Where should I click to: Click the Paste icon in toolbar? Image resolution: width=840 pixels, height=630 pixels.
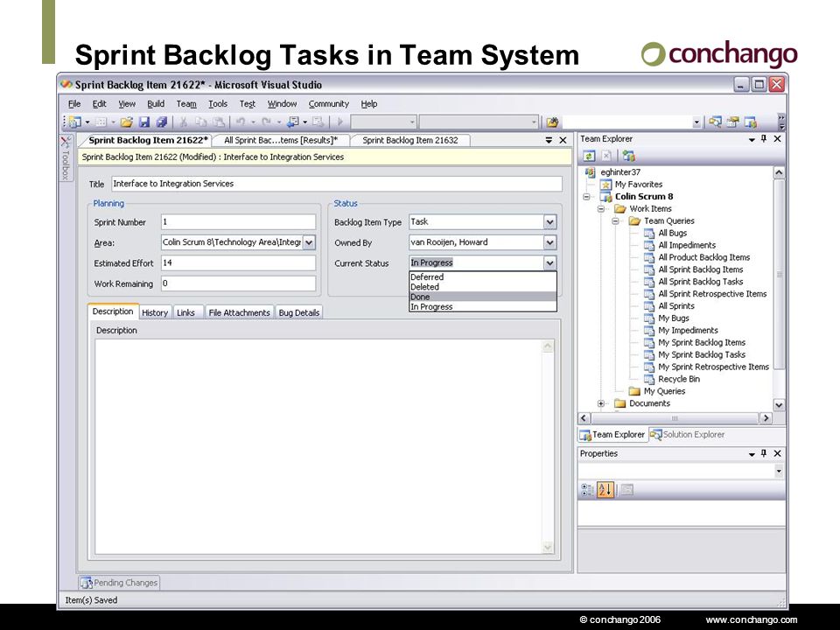click(x=218, y=122)
